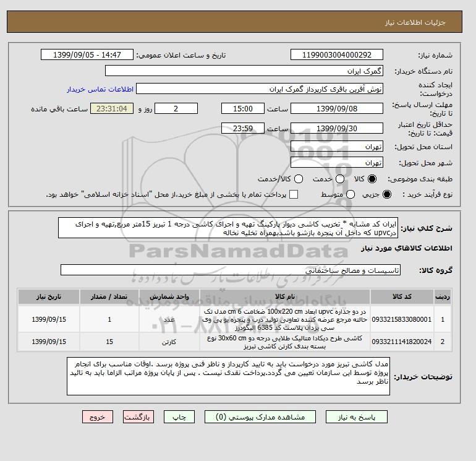The image size is (476, 461).
Task: Click the توضیحات خریدار text area
Action: coord(228,376)
